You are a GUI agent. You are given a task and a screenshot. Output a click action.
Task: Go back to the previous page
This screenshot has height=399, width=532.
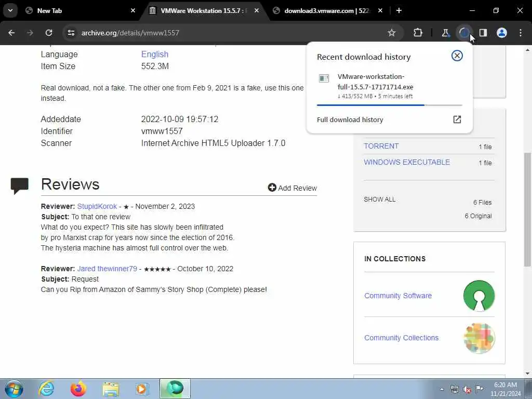tap(11, 33)
